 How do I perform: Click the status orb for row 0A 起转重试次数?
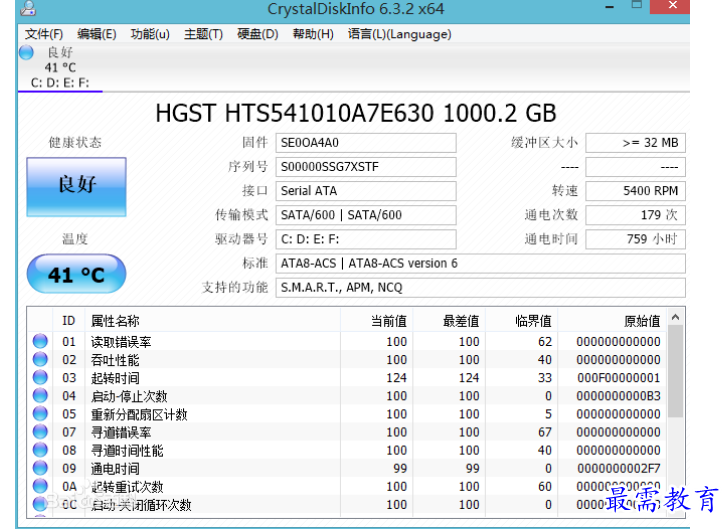(x=40, y=486)
